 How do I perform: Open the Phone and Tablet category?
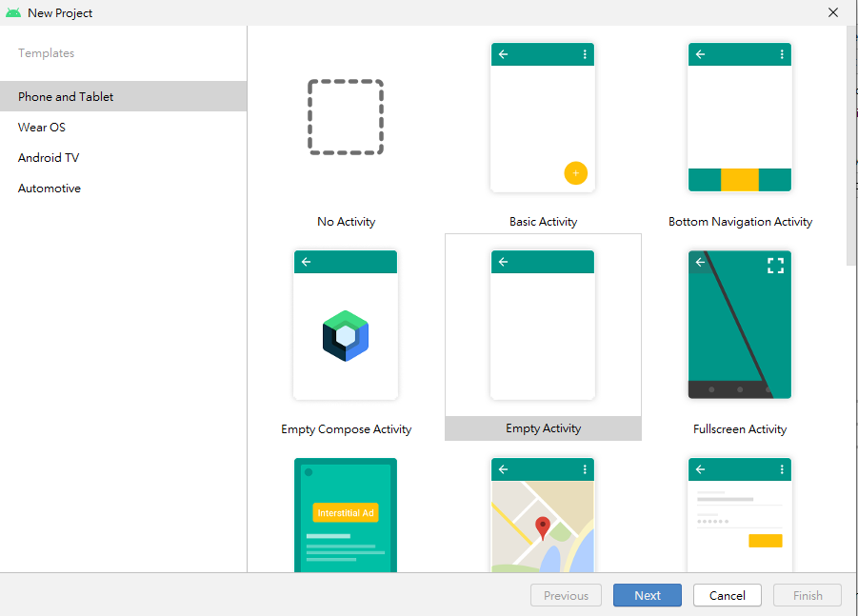coord(123,96)
